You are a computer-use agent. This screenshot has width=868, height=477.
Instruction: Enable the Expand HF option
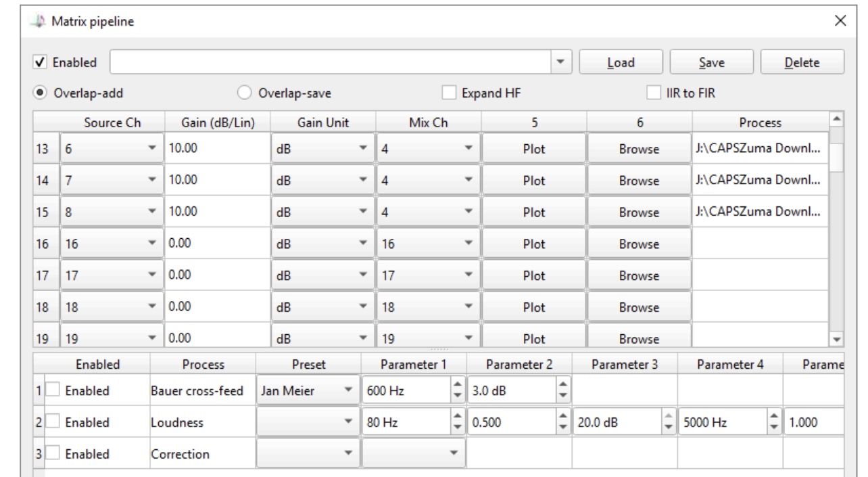click(448, 93)
